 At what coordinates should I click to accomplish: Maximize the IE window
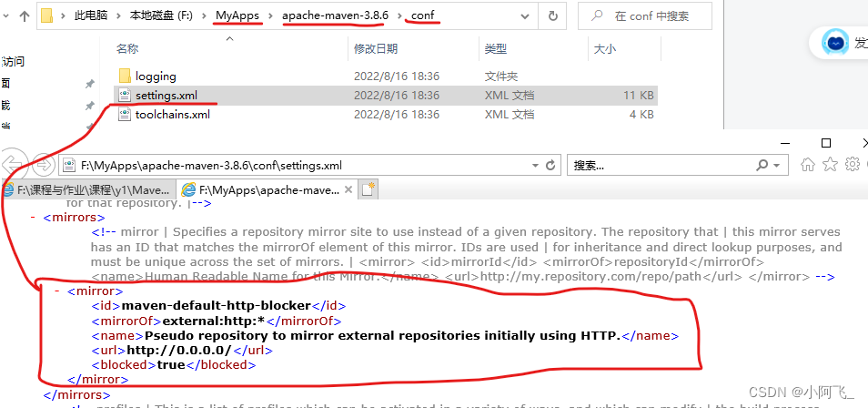click(x=826, y=143)
